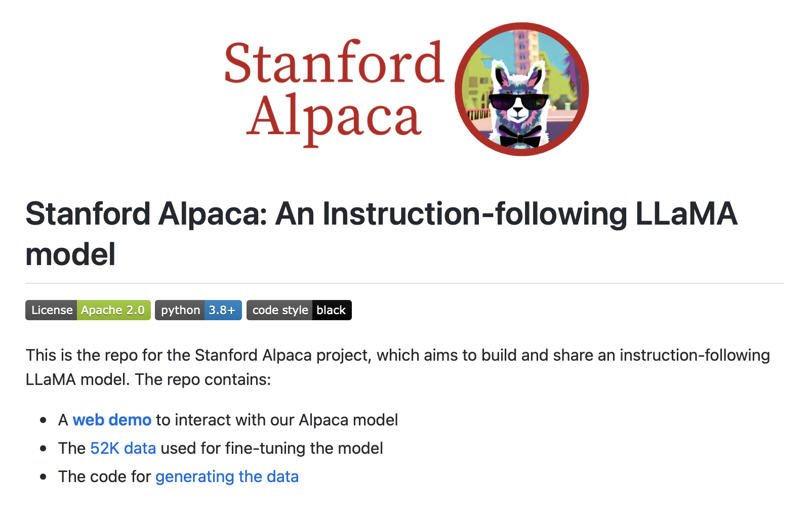
Task: Click the word 'model' in the heading
Action: coord(70,254)
